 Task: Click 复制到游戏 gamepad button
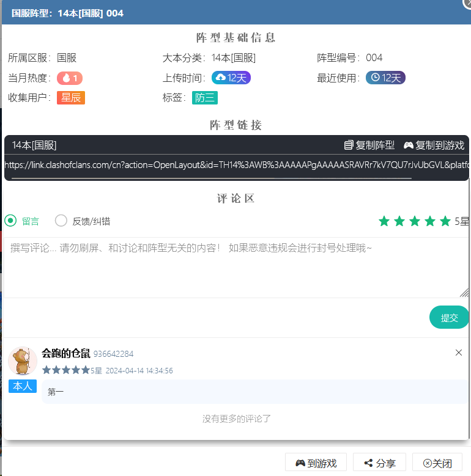pos(434,145)
